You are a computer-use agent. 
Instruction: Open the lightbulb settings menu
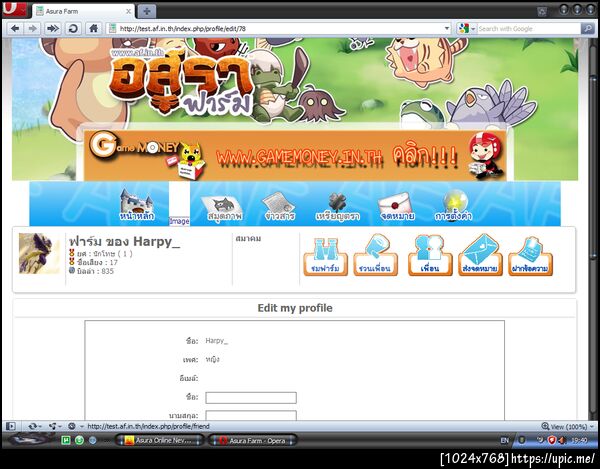pos(453,206)
